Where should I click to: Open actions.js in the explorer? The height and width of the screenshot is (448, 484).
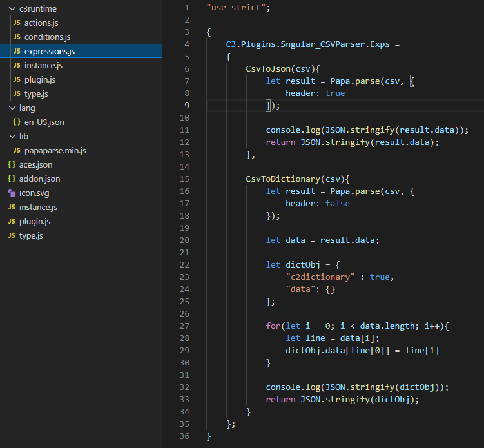(41, 23)
